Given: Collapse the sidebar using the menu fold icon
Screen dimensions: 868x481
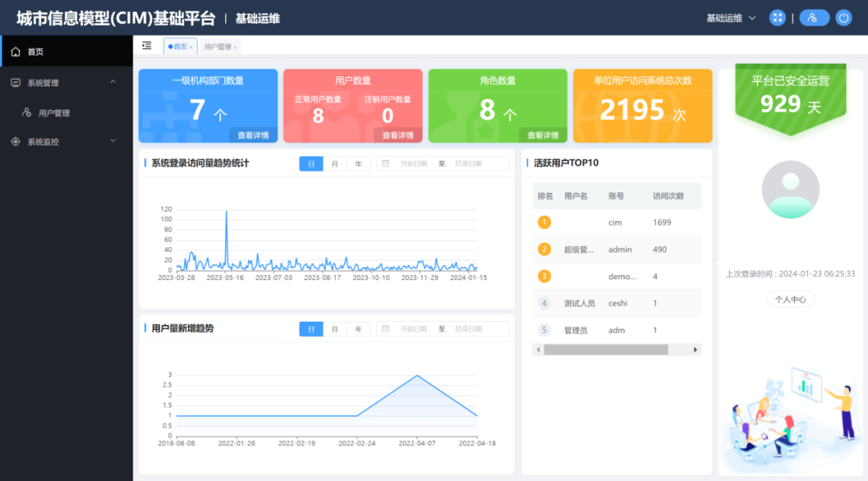Looking at the screenshot, I should [146, 46].
